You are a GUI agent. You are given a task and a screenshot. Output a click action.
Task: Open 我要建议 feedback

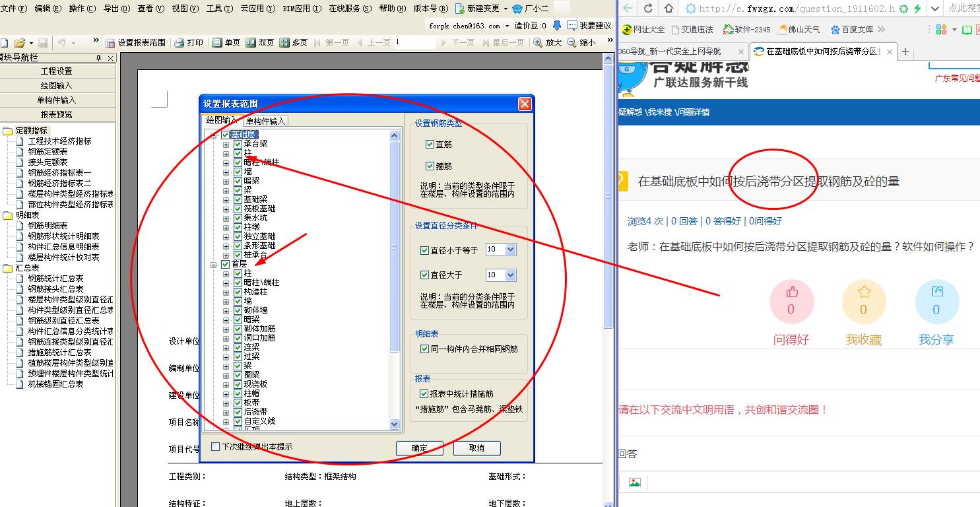[x=589, y=25]
